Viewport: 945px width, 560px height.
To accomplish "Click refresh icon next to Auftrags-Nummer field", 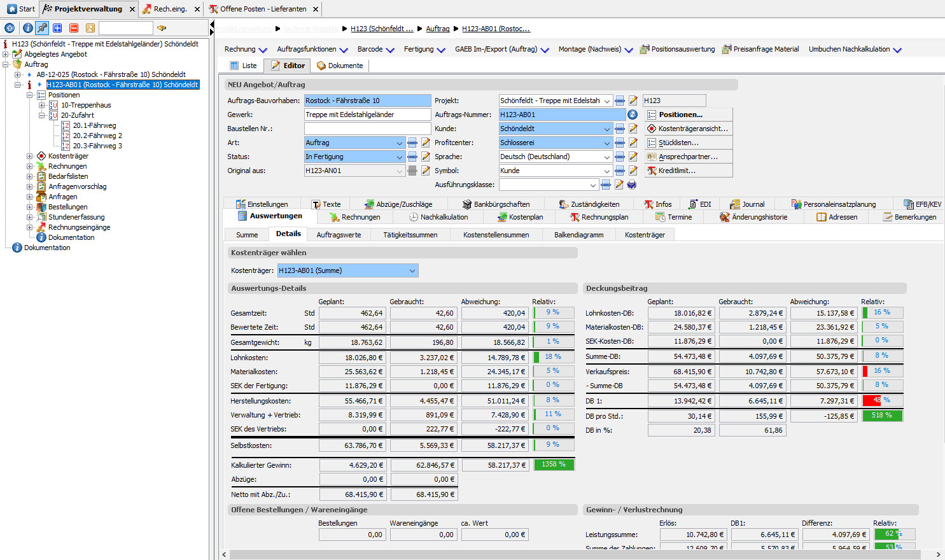I will point(633,115).
